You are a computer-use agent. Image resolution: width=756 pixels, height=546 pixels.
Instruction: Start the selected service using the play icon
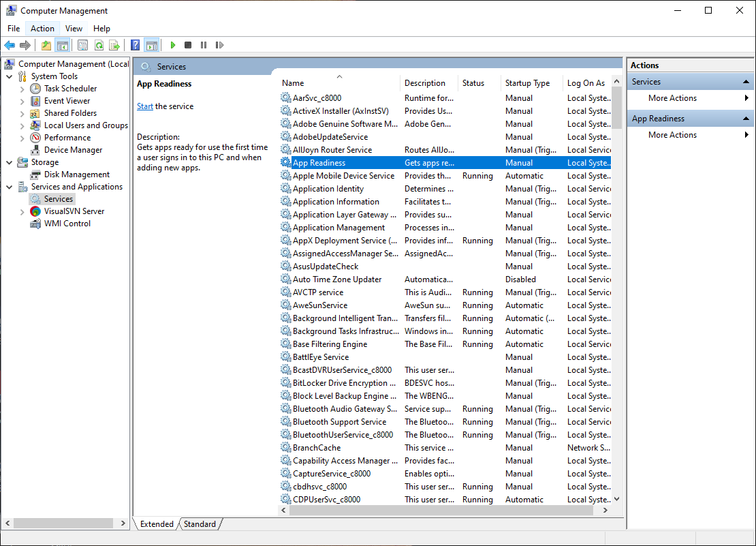coord(172,45)
